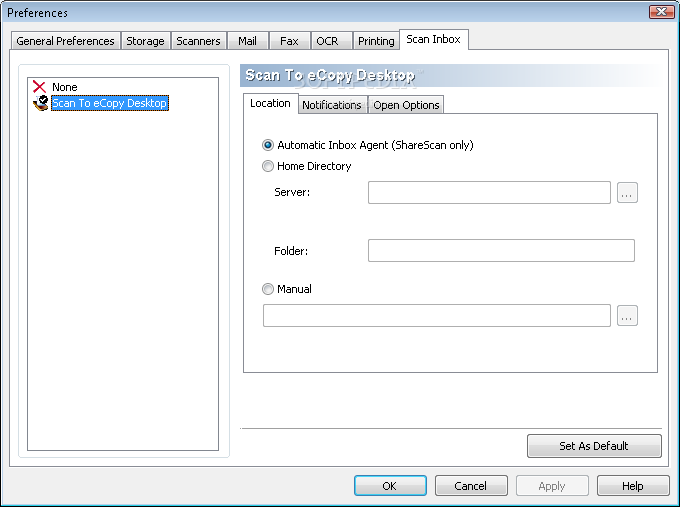Viewport: 680px width, 507px height.
Task: Choose Automatic Inbox Agent radio button
Action: 268,145
